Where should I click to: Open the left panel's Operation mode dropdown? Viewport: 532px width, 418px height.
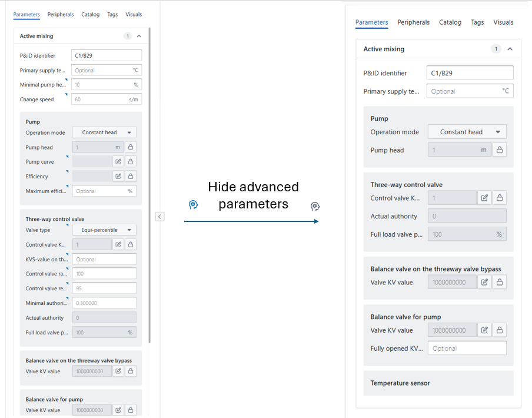pos(104,132)
